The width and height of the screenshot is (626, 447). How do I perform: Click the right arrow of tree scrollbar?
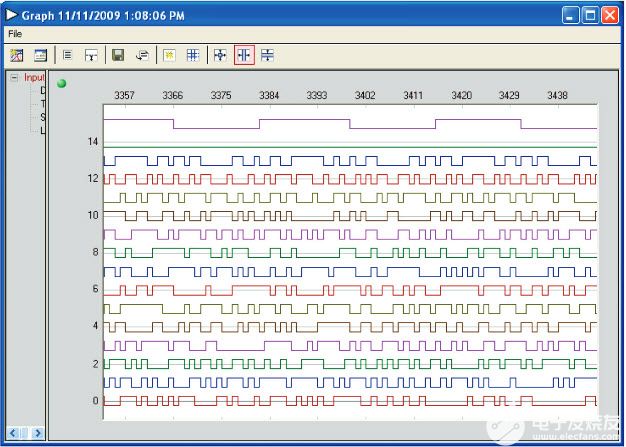(x=38, y=433)
